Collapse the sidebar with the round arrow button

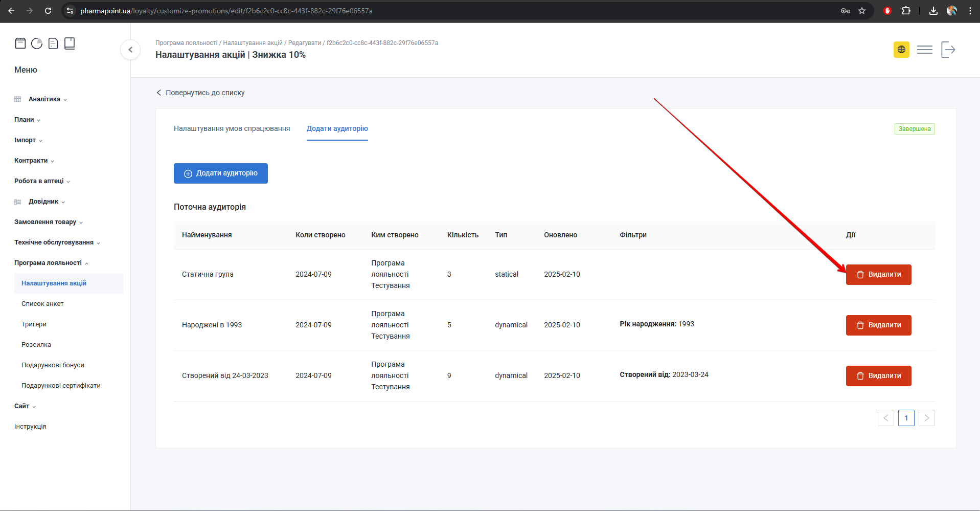tap(130, 50)
